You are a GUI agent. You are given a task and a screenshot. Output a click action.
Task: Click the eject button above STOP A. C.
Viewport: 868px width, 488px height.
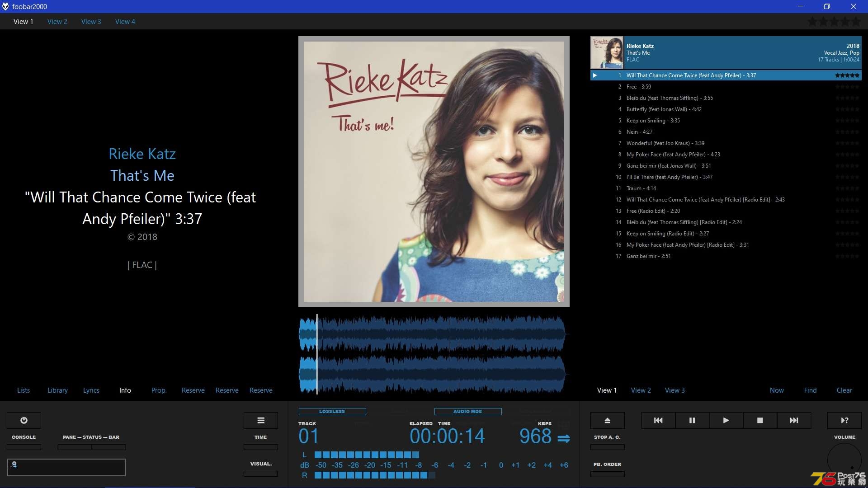click(x=608, y=420)
